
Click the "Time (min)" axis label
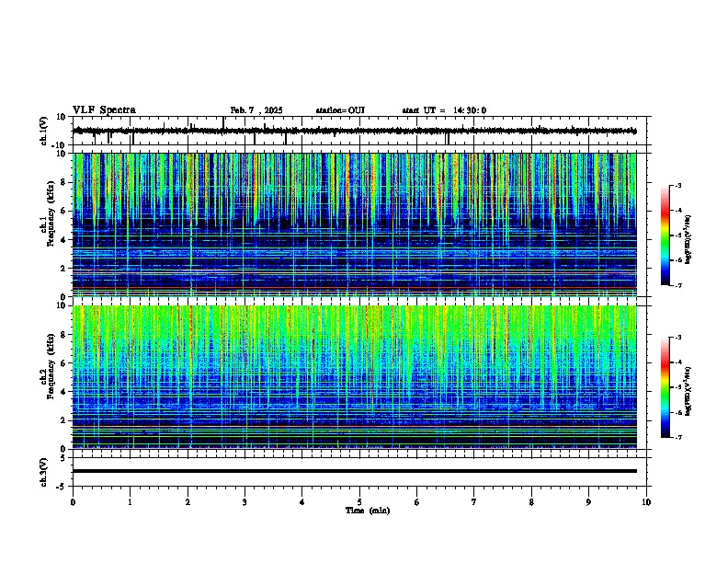(368, 511)
